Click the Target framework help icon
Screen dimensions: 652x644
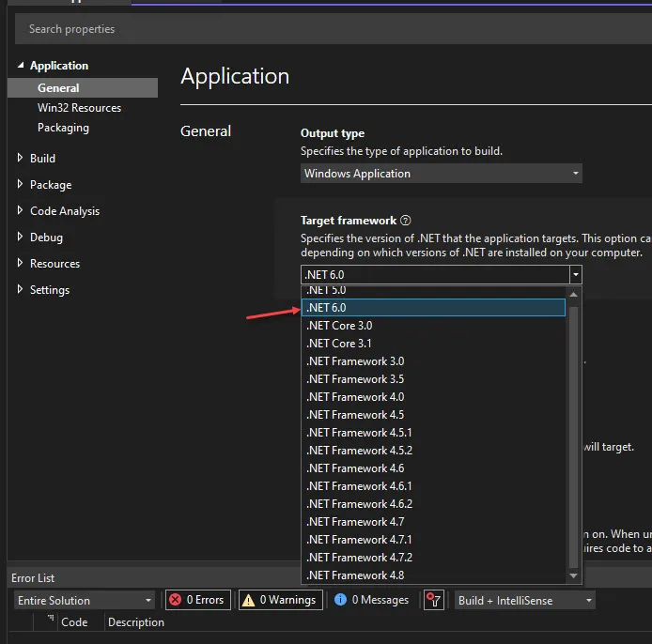click(x=406, y=221)
